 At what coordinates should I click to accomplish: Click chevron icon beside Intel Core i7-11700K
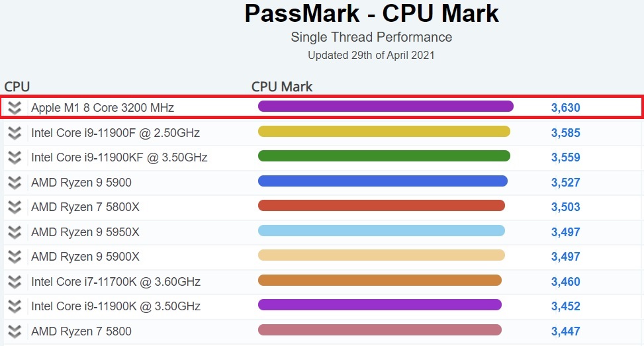pos(15,282)
